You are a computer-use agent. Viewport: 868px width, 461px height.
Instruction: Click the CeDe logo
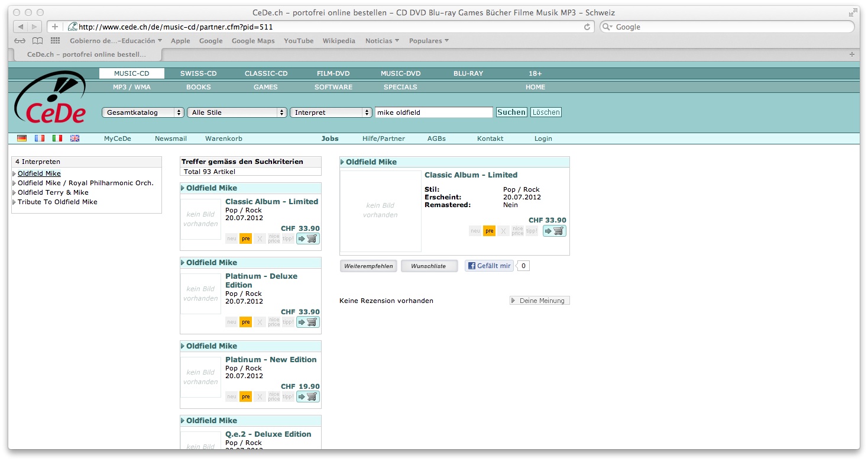click(x=51, y=98)
